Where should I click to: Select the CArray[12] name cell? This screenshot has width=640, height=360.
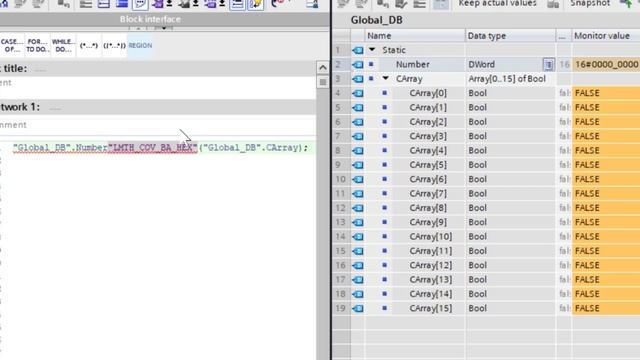coord(431,265)
